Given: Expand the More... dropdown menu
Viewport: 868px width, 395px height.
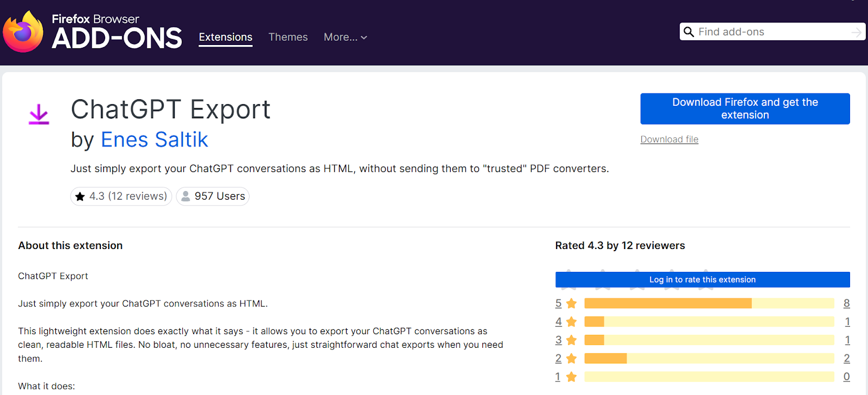Looking at the screenshot, I should click(x=346, y=37).
